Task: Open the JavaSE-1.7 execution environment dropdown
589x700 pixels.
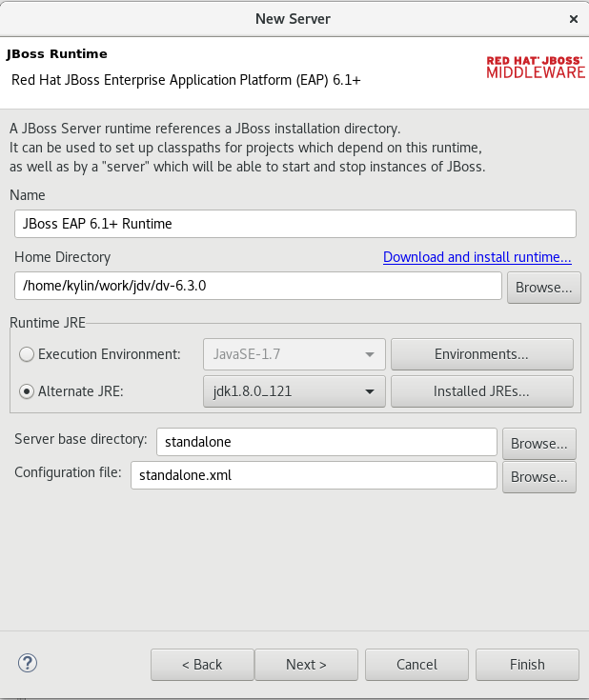Action: [x=294, y=354]
